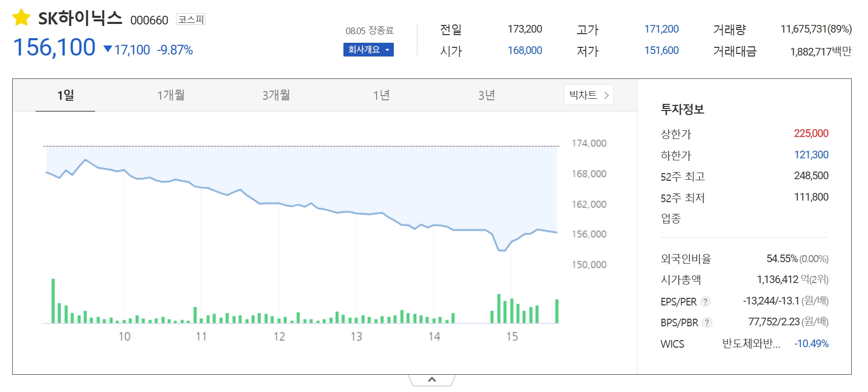Click the WICS change -10.49%
Screen dimensions: 868x392
(x=811, y=344)
